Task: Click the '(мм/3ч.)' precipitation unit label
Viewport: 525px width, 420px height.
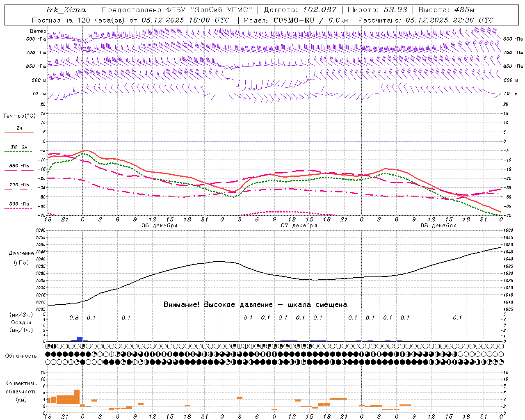Action: pyautogui.click(x=21, y=315)
